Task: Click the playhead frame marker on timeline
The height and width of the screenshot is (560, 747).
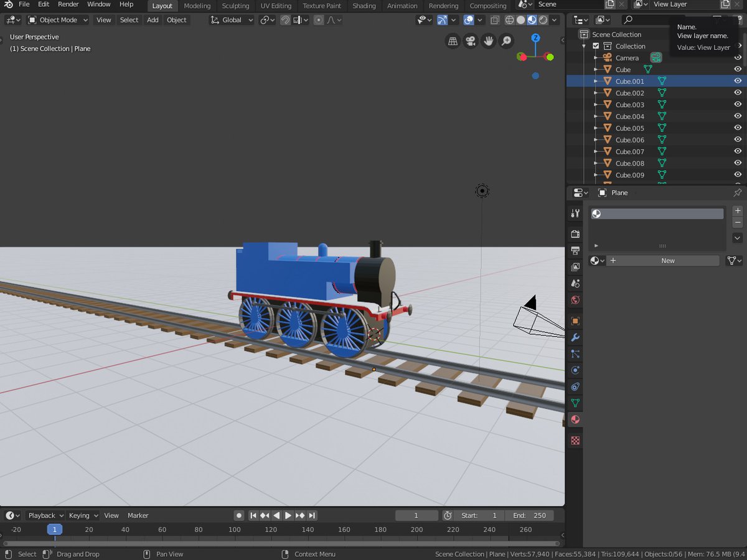Action: point(55,530)
